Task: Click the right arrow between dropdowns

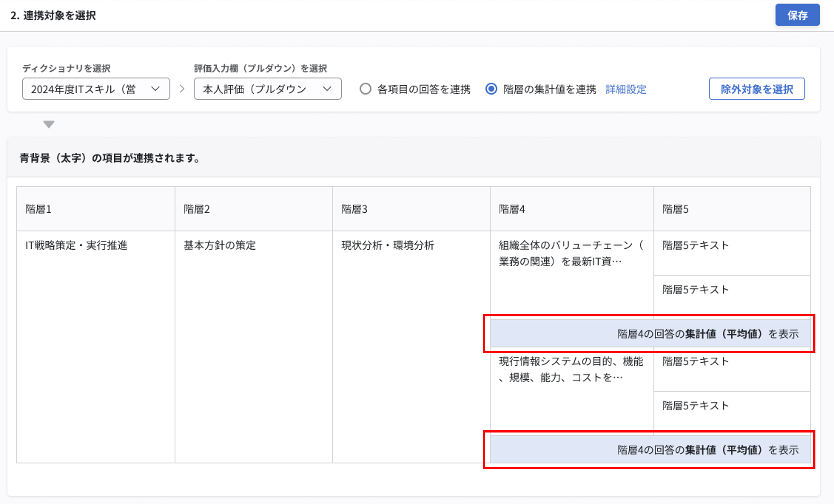Action: click(x=182, y=89)
